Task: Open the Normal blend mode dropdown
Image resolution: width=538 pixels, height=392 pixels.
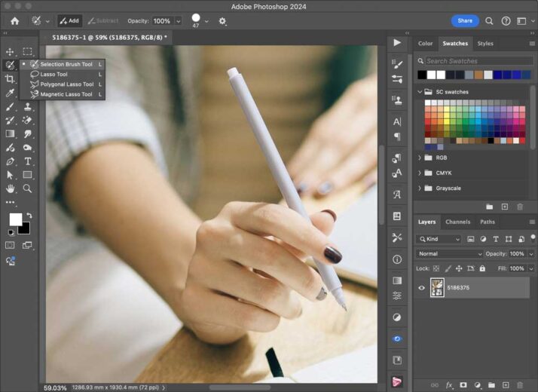Action: (x=450, y=254)
